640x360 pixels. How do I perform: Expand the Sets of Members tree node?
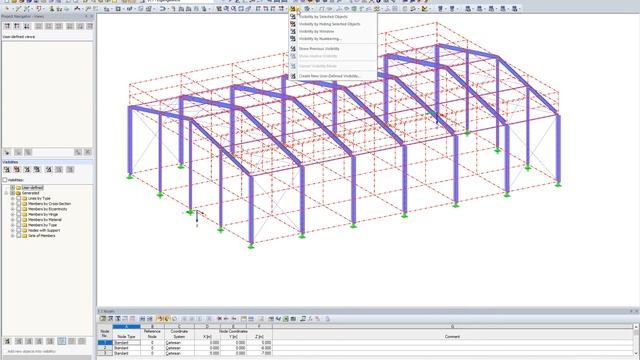pos(13,236)
